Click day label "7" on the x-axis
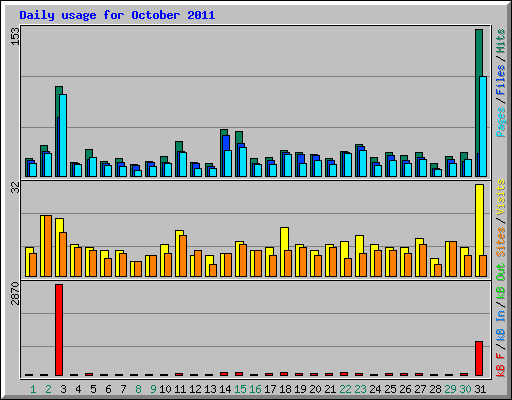 click(x=123, y=389)
